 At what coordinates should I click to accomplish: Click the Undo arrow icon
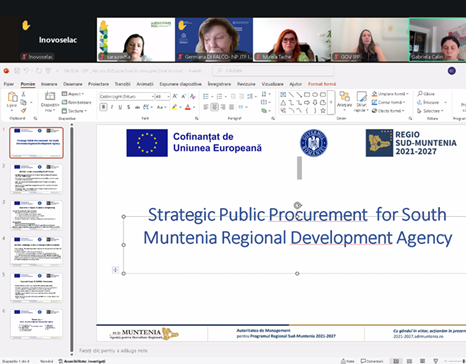[26, 71]
